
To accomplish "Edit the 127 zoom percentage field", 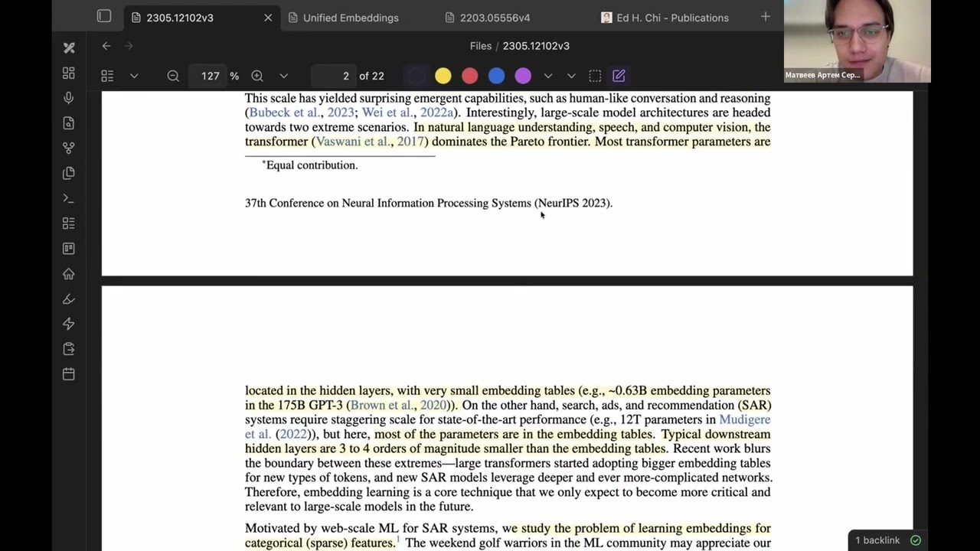I will coord(211,76).
